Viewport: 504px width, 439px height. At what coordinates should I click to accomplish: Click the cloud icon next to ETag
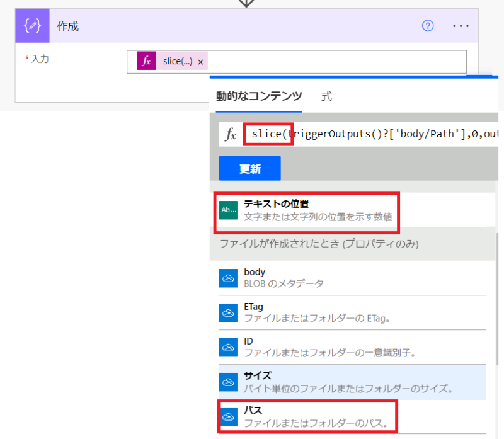click(228, 312)
